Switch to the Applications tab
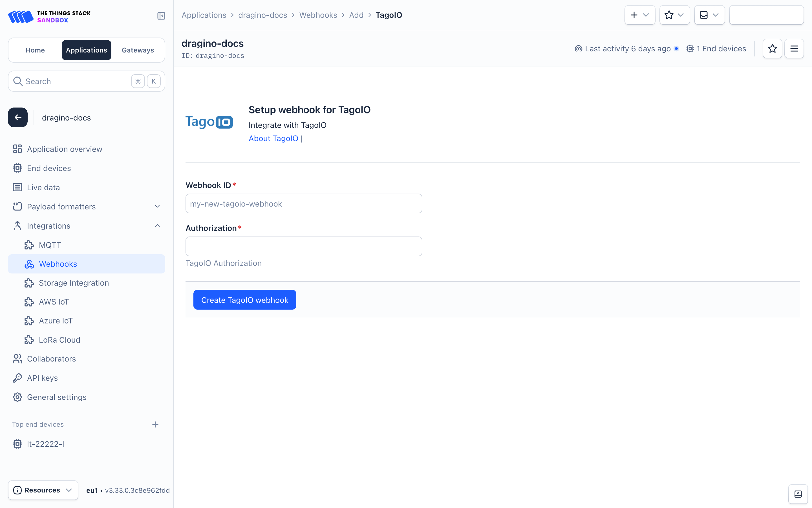This screenshot has height=508, width=812. pyautogui.click(x=87, y=50)
